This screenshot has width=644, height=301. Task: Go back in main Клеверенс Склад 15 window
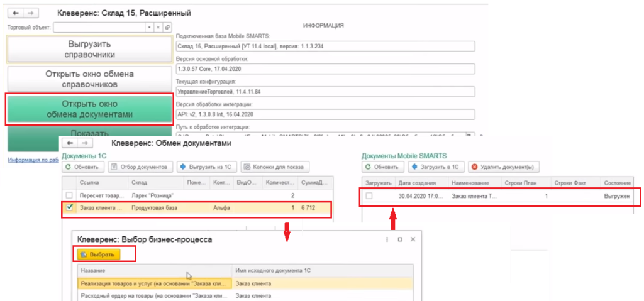16,13
